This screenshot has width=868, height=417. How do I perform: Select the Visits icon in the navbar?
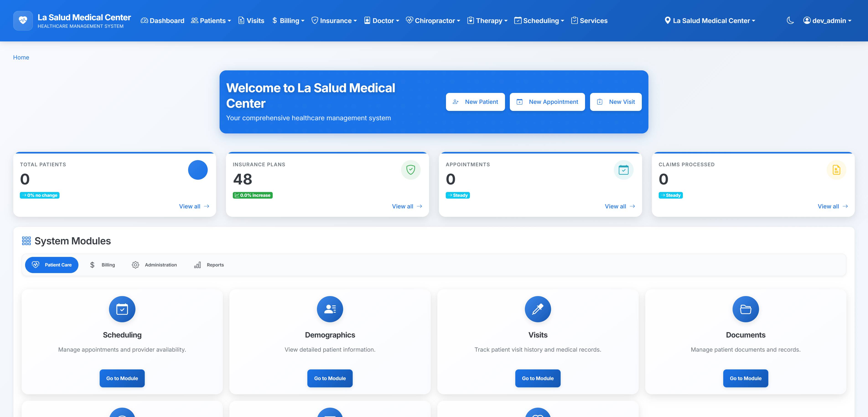click(241, 20)
